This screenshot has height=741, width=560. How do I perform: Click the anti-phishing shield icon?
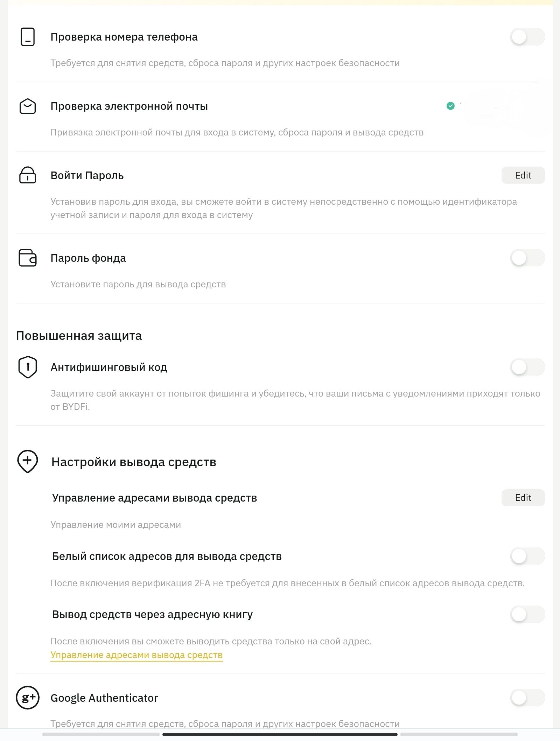pyautogui.click(x=27, y=367)
